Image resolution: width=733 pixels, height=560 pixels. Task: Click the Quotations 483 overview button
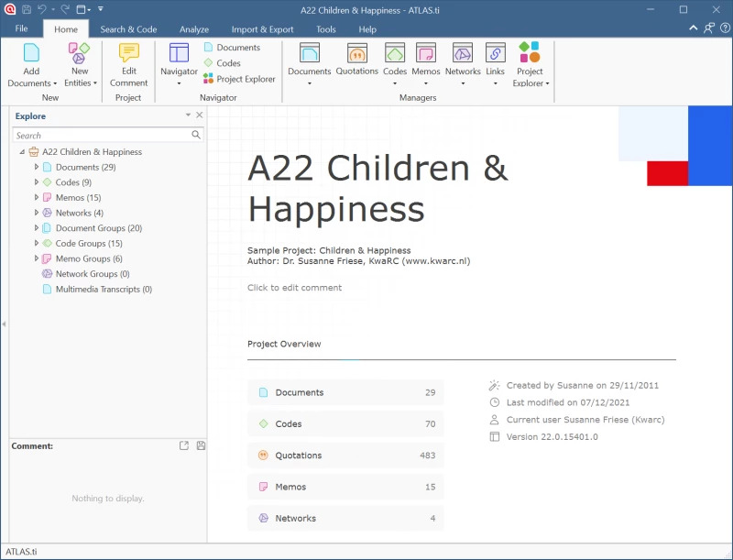point(345,456)
